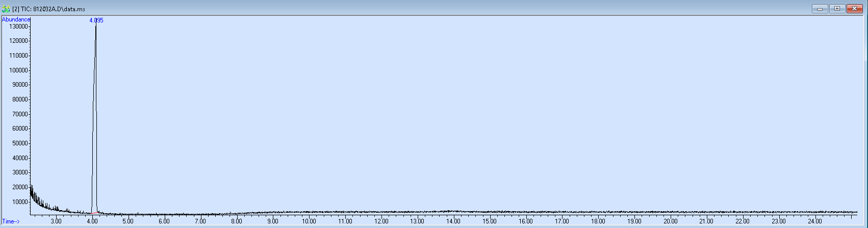Click the 15.00 time axis label
This screenshot has height=228, width=868.
click(490, 221)
